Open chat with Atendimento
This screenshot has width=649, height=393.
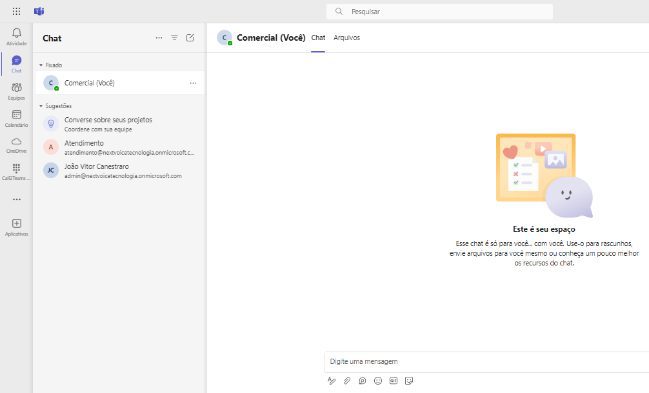[x=119, y=147]
